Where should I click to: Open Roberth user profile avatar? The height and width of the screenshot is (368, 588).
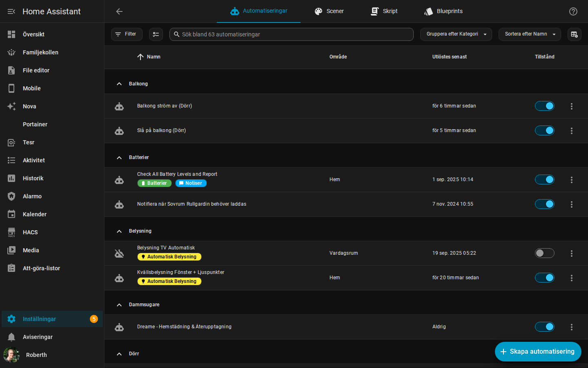click(11, 355)
